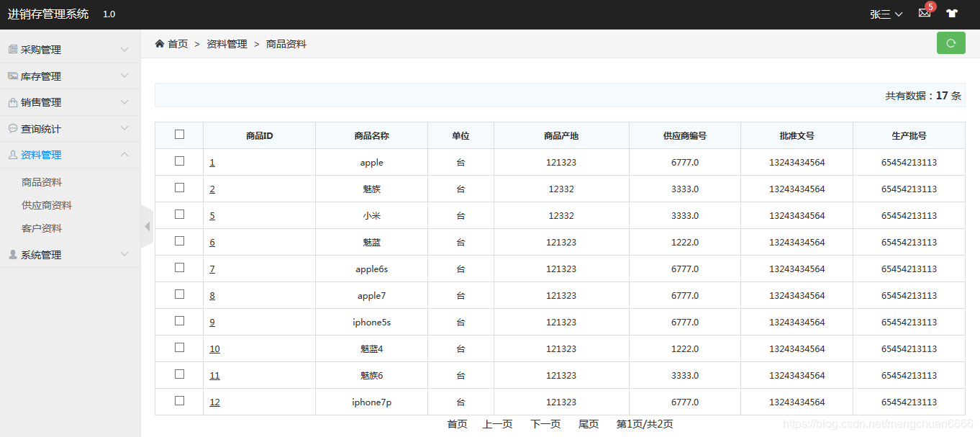
Task: Go to 上一页 previous page
Action: click(498, 424)
